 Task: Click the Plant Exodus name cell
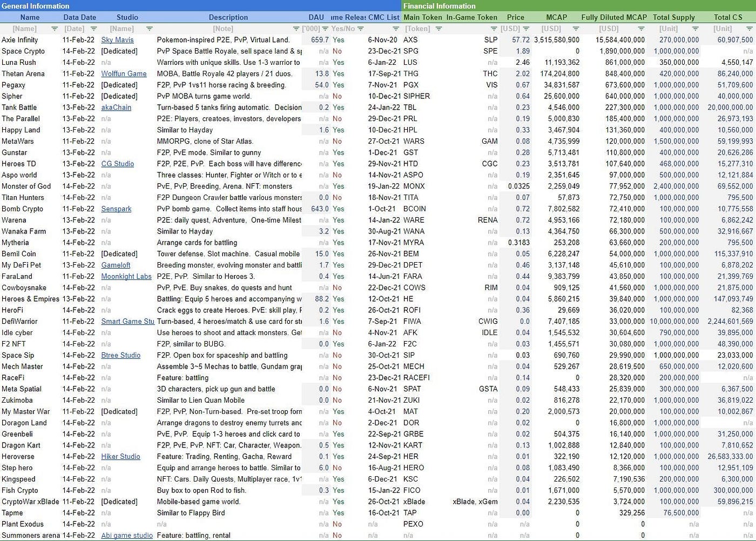tap(23, 524)
